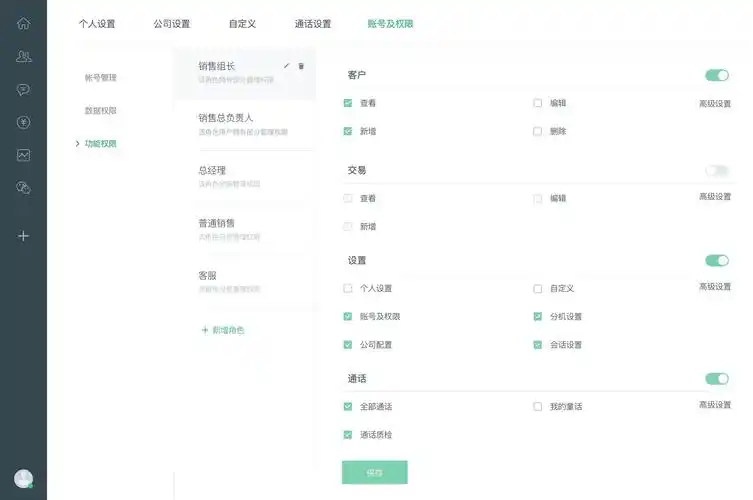
Task: Open the contacts people icon in sidebar
Action: coord(23,57)
